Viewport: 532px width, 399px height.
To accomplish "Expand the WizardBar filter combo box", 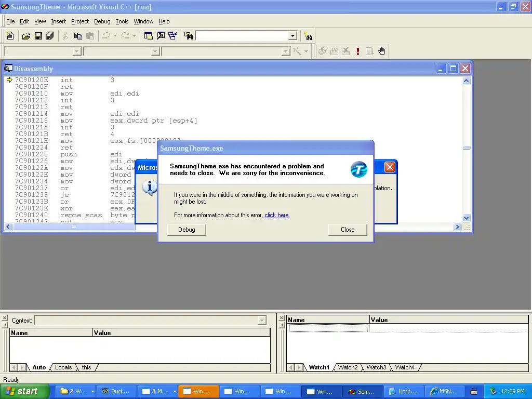I will point(155,51).
